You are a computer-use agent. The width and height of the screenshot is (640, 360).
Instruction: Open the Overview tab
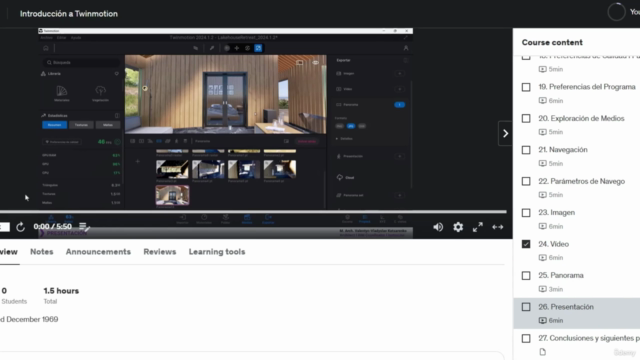pyautogui.click(x=9, y=252)
